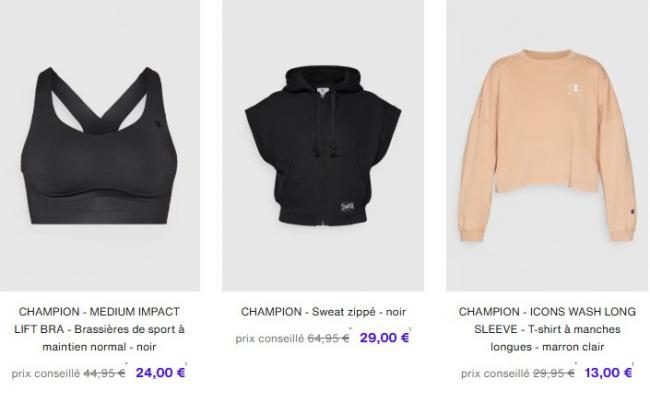
Task: Click the Icons Wash Long Sleeve title
Action: (547, 329)
